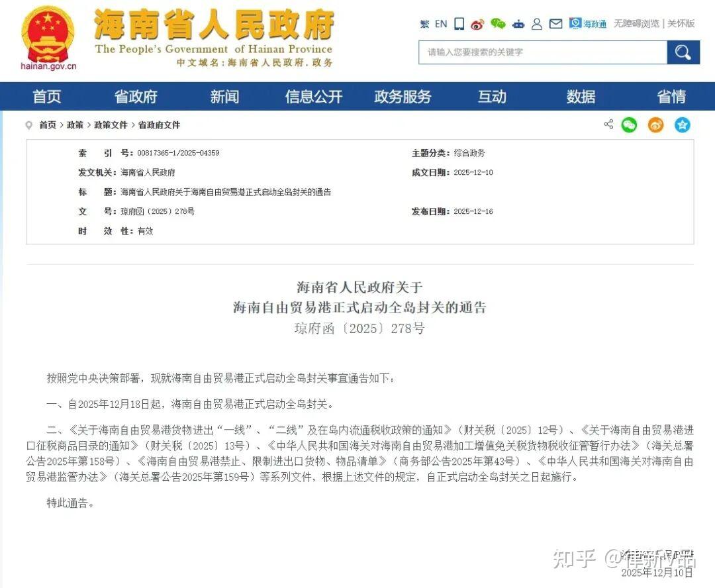Open the mail envelope icon in top bar

[x=555, y=24]
